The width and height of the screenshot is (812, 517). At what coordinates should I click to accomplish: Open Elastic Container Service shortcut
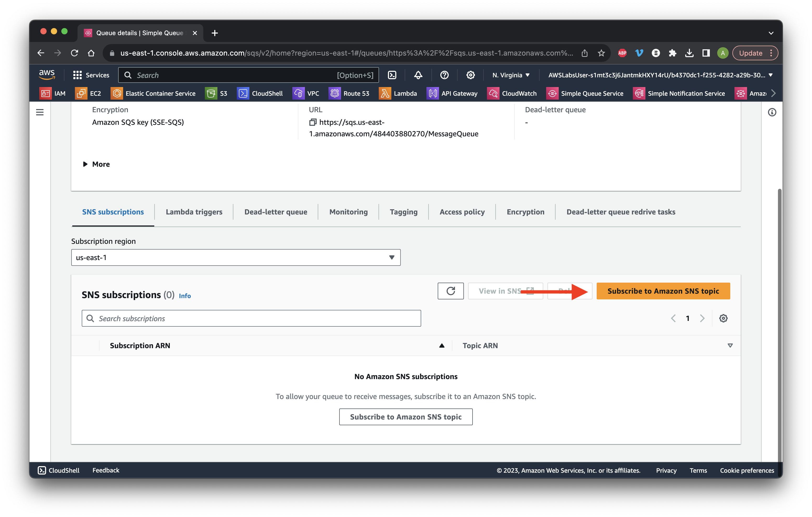(153, 94)
